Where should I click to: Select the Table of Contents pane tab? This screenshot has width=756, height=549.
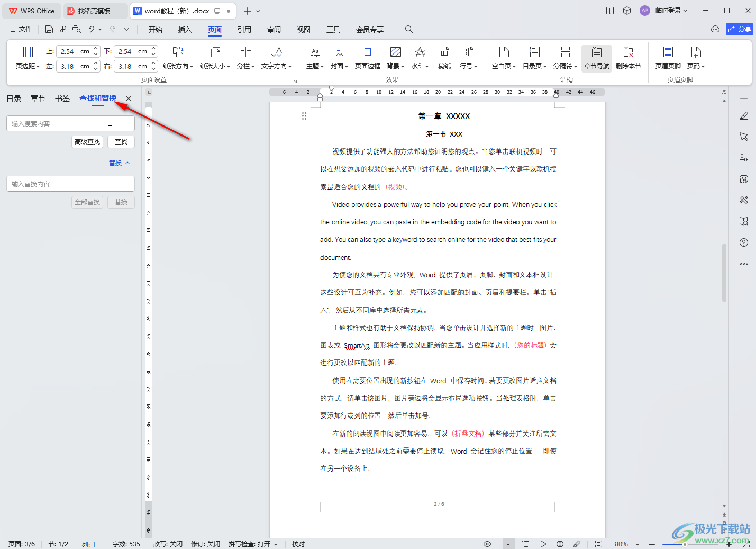click(14, 98)
